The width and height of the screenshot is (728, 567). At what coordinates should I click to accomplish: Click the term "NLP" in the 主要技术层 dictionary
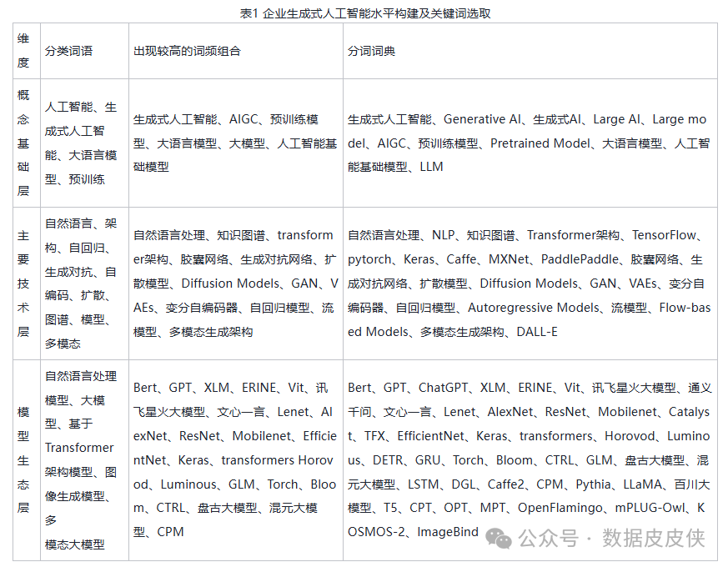tap(444, 235)
